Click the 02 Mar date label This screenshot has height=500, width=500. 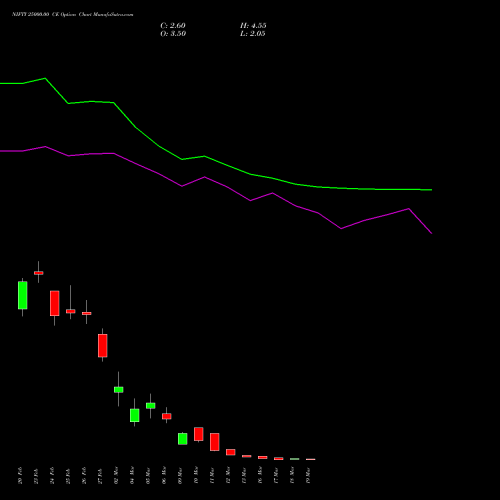point(117,475)
